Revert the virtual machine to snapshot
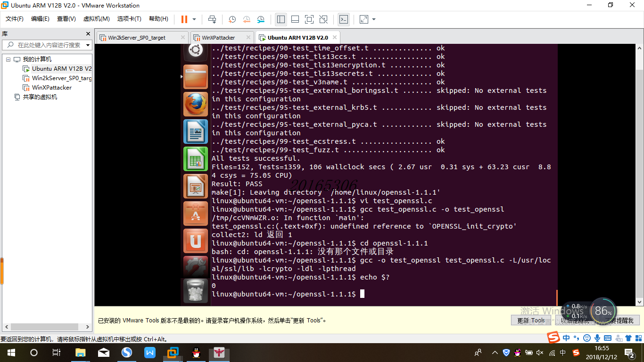Viewport: 644px width, 362px height. pos(247,19)
